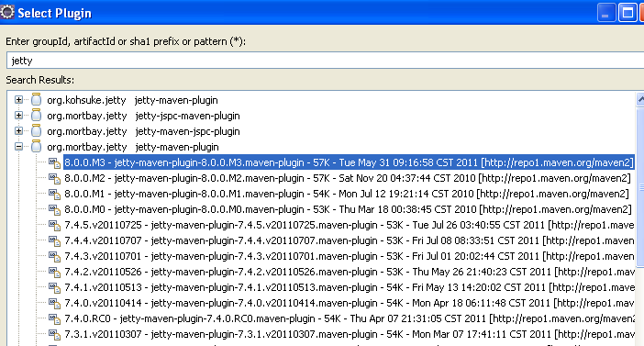Select org.mortbay.jetty jetty-maven-jspc-plugin entry
The image size is (644, 346).
(x=143, y=131)
